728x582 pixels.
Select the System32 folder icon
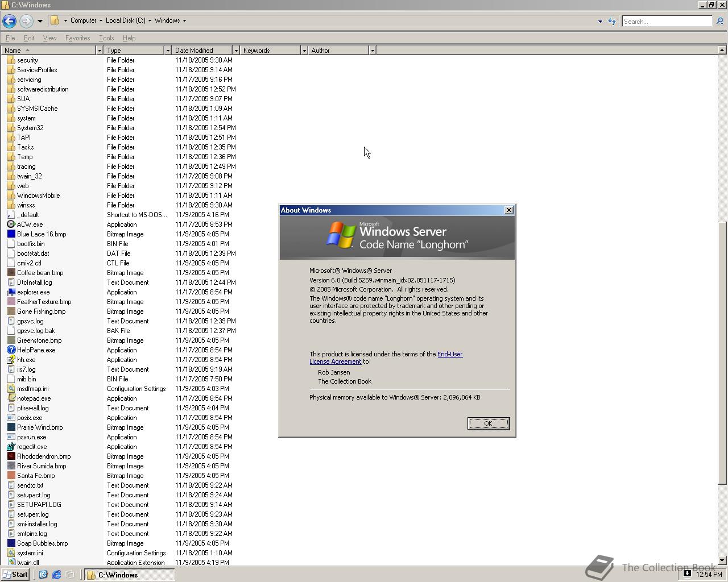click(11, 128)
